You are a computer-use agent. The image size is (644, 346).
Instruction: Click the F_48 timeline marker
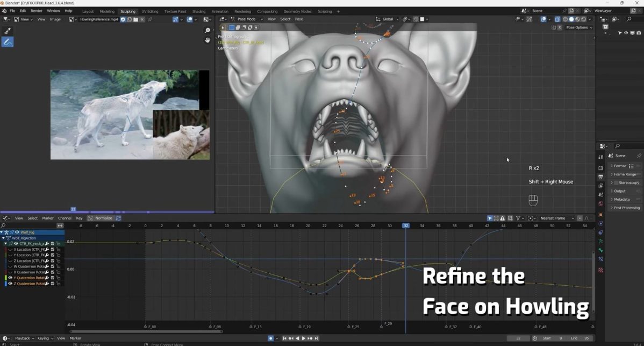coord(536,326)
